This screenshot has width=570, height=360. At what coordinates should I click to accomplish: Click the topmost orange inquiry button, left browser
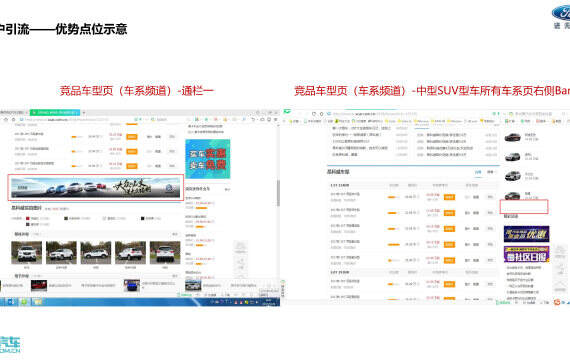pyautogui.click(x=132, y=137)
